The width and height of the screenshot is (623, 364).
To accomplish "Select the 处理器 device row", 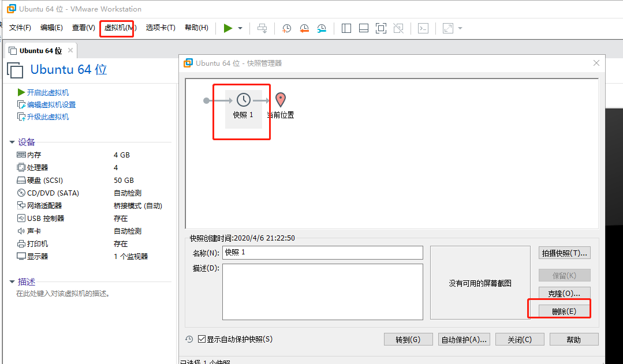I will pos(94,167).
